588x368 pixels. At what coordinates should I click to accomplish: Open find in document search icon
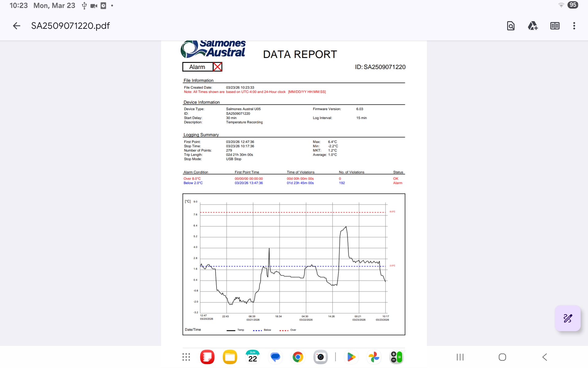(x=511, y=26)
